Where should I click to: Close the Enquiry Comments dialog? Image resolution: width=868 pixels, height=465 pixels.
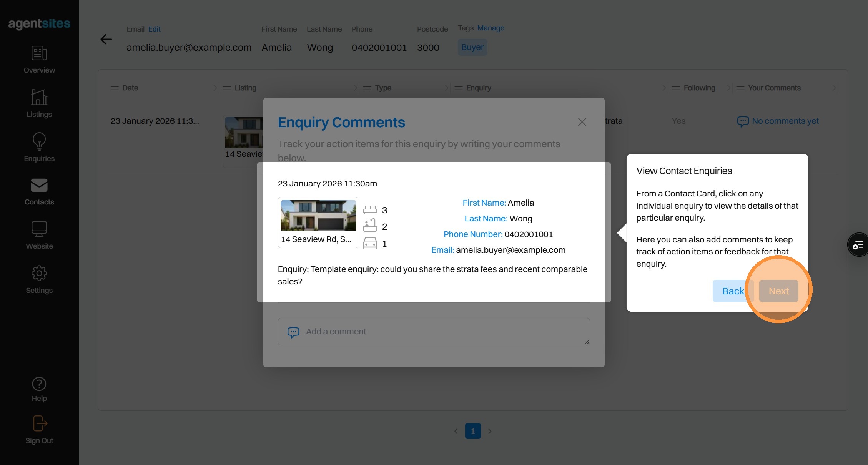point(582,122)
